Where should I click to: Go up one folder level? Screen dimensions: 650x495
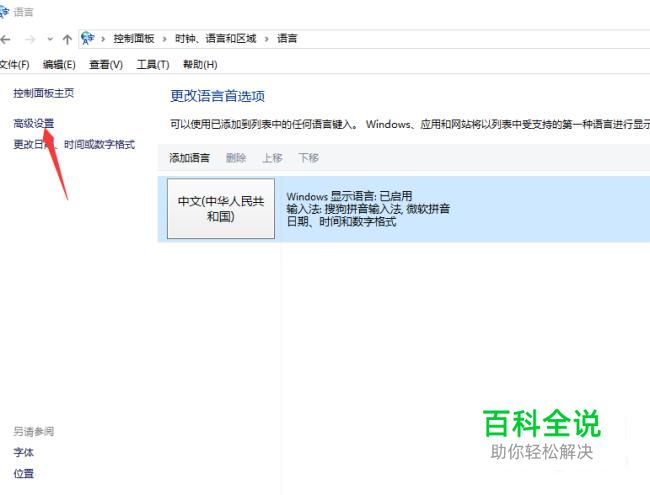point(67,39)
